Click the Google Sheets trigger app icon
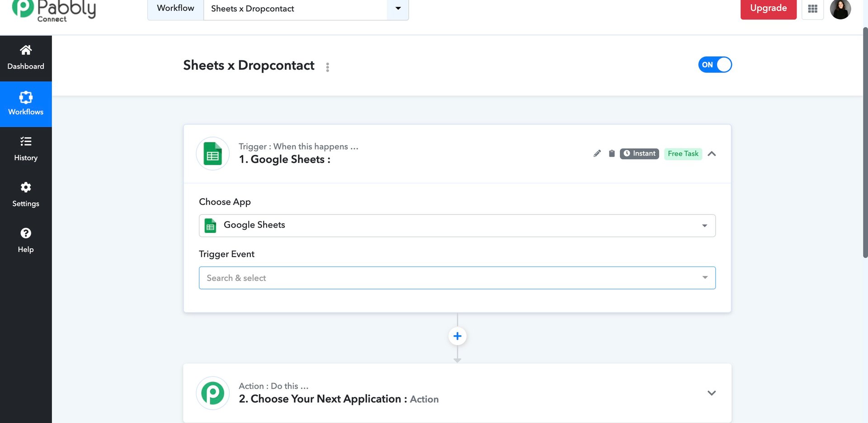The width and height of the screenshot is (868, 423). pyautogui.click(x=212, y=153)
